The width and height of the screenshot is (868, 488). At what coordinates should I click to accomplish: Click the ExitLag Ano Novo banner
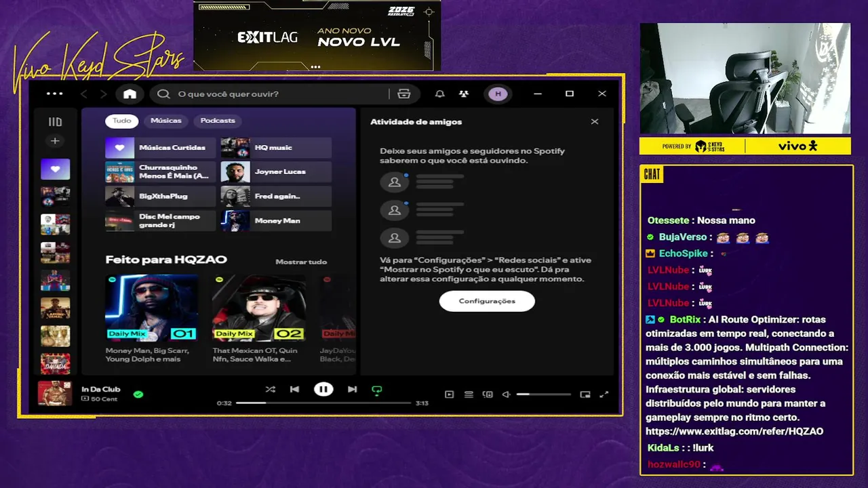[317, 36]
